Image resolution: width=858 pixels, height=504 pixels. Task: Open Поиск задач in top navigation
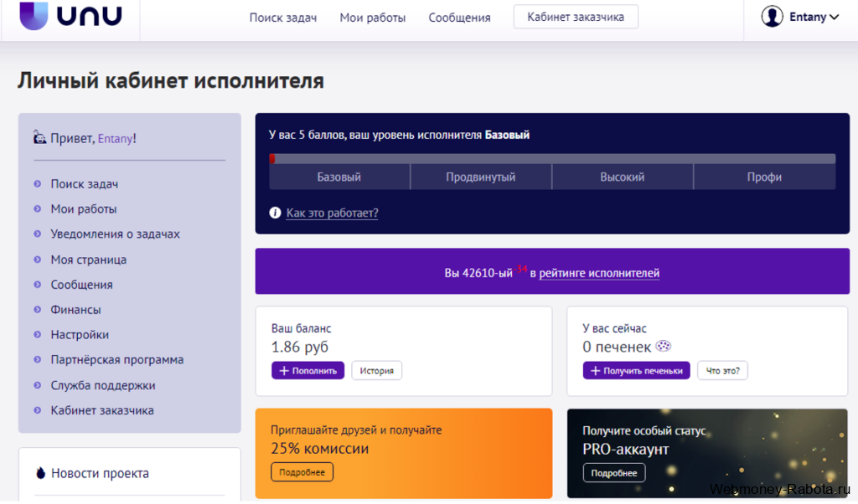[x=283, y=18]
